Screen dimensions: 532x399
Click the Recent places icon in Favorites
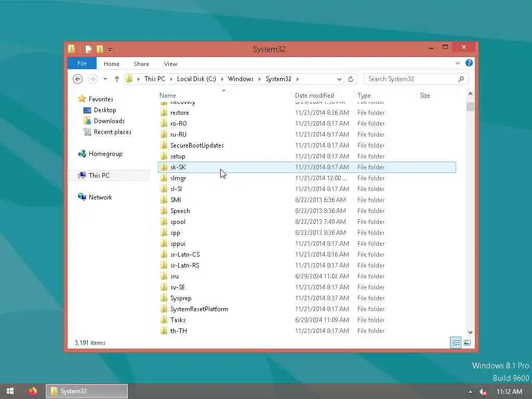pyautogui.click(x=87, y=131)
